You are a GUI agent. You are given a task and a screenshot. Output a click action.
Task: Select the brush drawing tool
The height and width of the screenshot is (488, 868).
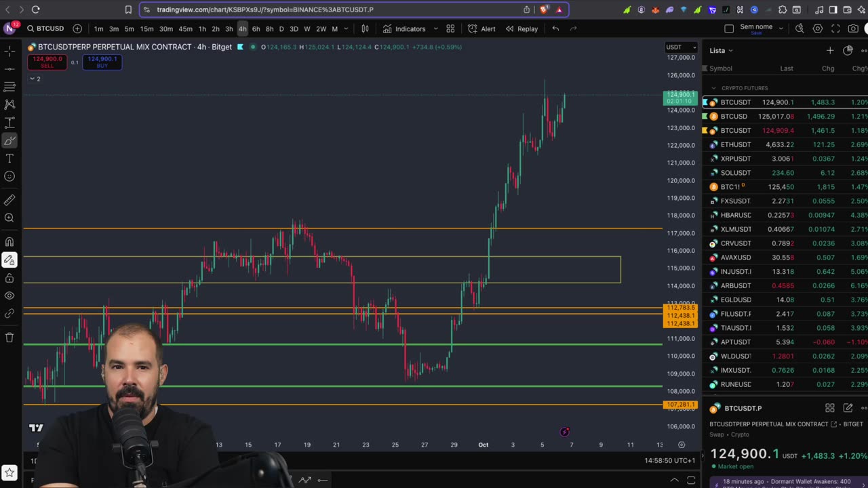(x=9, y=140)
